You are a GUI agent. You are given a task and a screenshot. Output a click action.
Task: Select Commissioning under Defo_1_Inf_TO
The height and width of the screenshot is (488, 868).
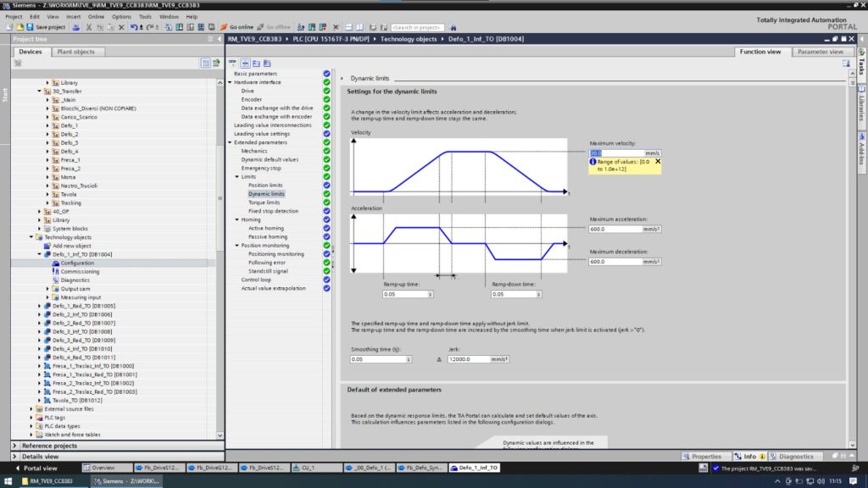point(80,272)
